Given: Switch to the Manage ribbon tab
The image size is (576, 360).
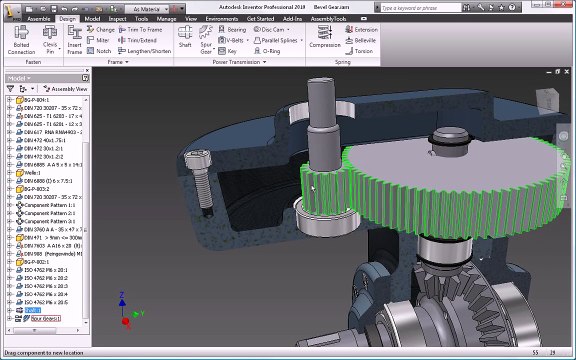Looking at the screenshot, I should [166, 19].
